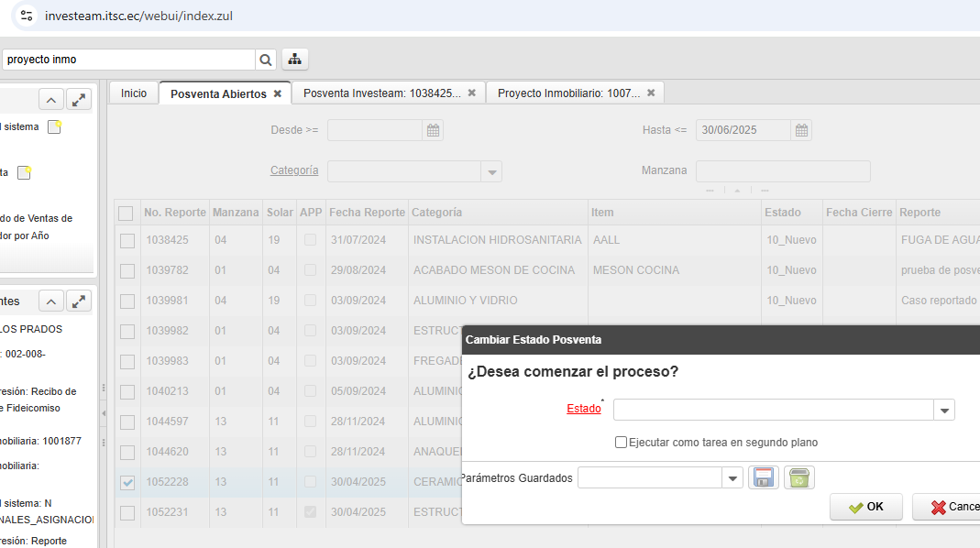
Task: Click the search magnifier icon
Action: pos(266,60)
